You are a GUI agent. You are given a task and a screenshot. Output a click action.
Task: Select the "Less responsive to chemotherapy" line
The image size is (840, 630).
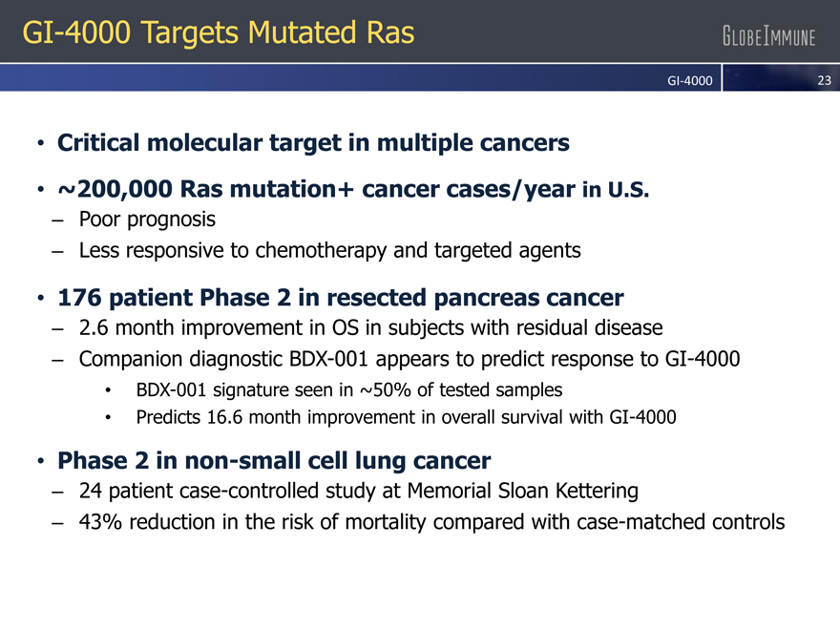(x=329, y=251)
